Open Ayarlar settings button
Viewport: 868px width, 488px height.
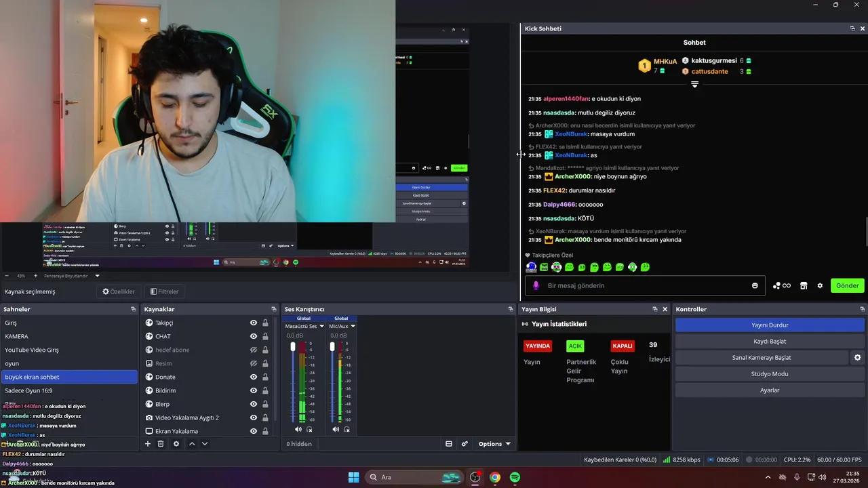pyautogui.click(x=770, y=390)
